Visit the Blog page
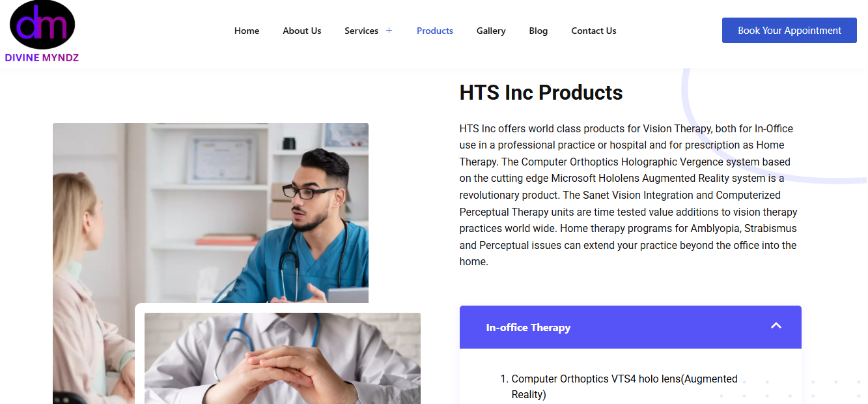The image size is (868, 404). point(539,31)
